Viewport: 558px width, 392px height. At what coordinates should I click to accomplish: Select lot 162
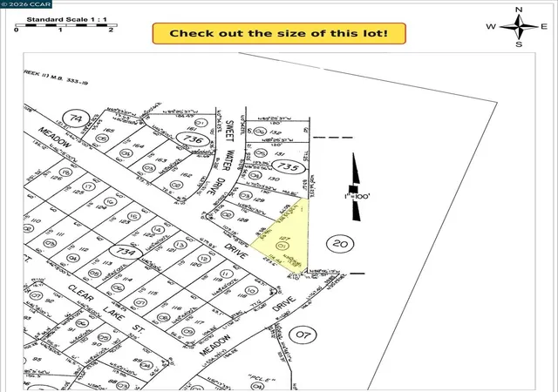186,174
